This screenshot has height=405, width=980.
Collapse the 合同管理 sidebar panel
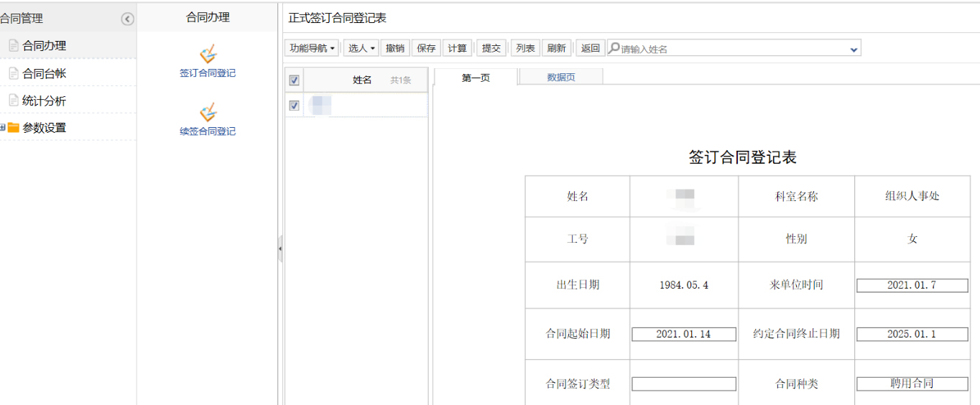pos(128,19)
